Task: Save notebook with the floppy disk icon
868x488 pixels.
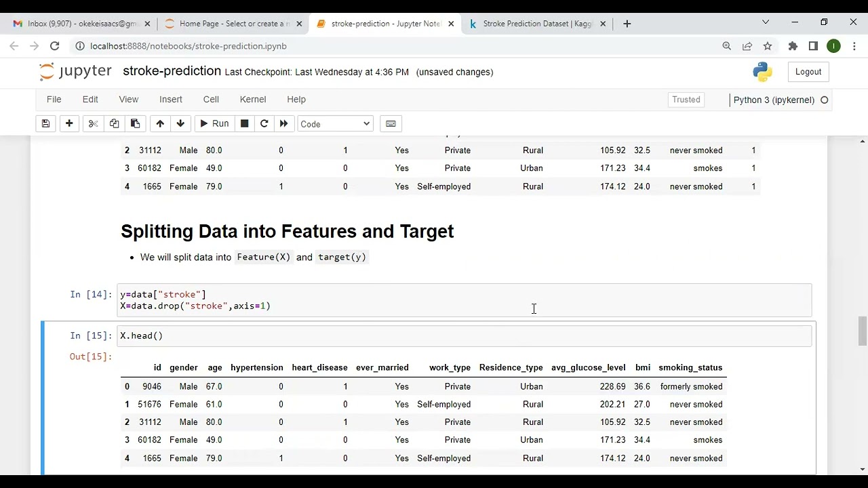Action: (x=45, y=123)
